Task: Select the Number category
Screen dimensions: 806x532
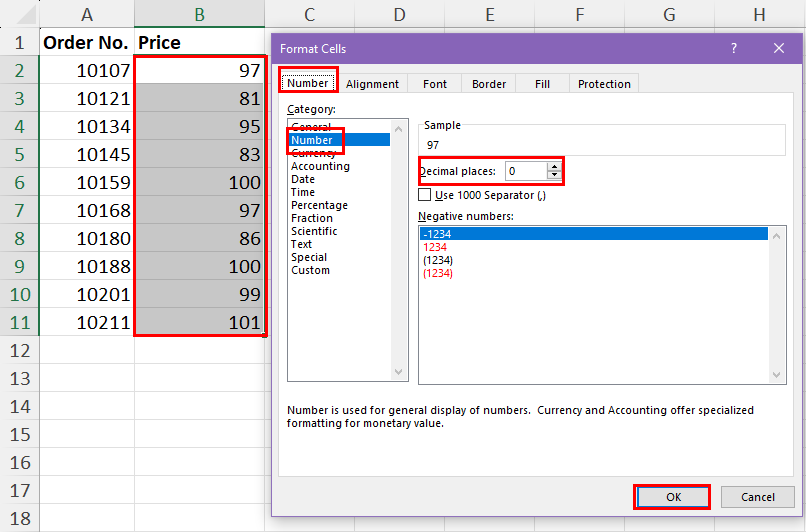Action: (339, 140)
